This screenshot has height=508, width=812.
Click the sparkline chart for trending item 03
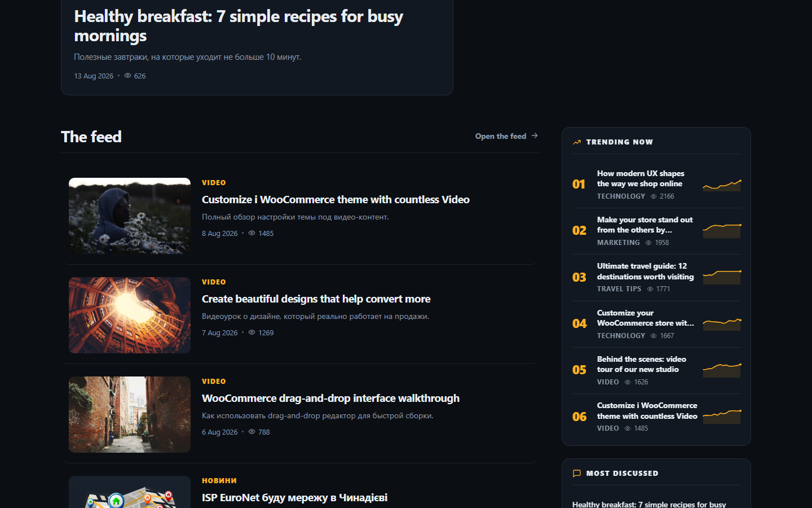tap(722, 277)
